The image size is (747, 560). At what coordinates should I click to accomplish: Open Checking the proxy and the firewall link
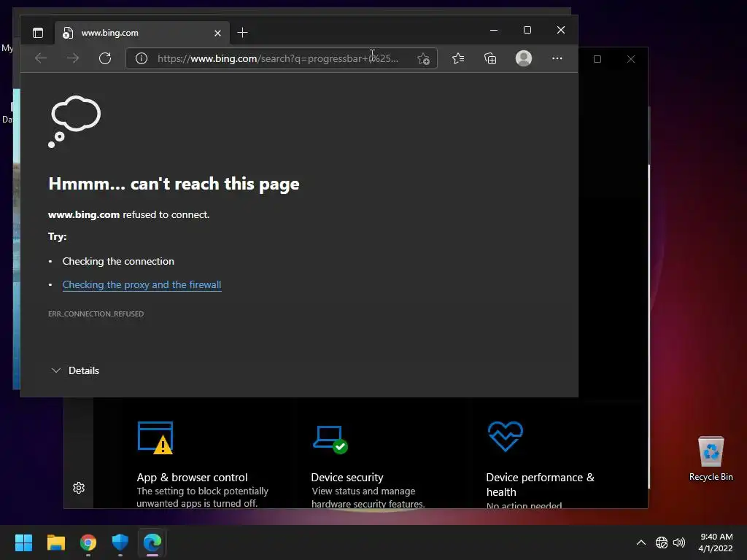(x=142, y=285)
